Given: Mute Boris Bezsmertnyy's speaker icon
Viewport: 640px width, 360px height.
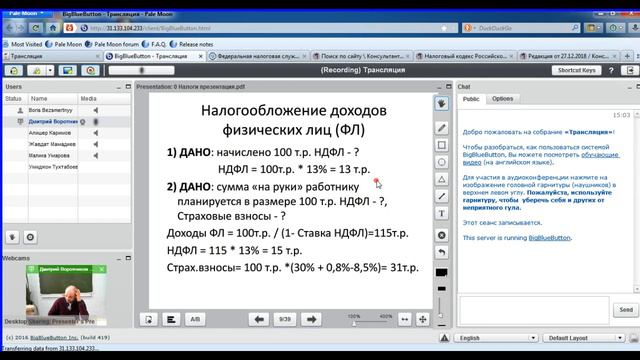Looking at the screenshot, I should click(x=96, y=110).
